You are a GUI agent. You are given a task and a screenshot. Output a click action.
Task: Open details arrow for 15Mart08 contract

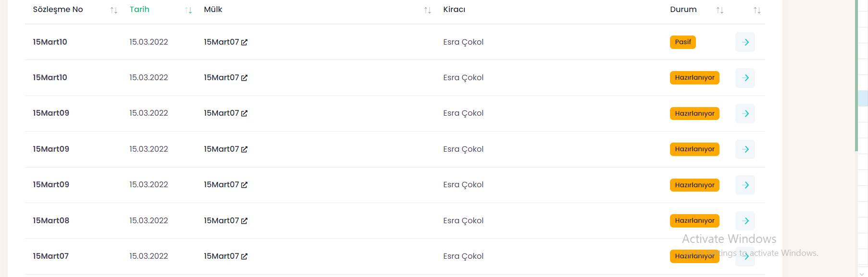pos(745,221)
